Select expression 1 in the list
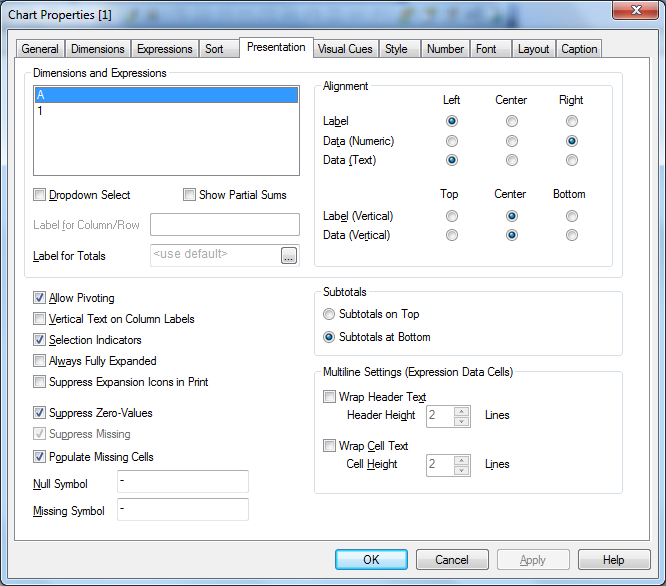 [166, 111]
